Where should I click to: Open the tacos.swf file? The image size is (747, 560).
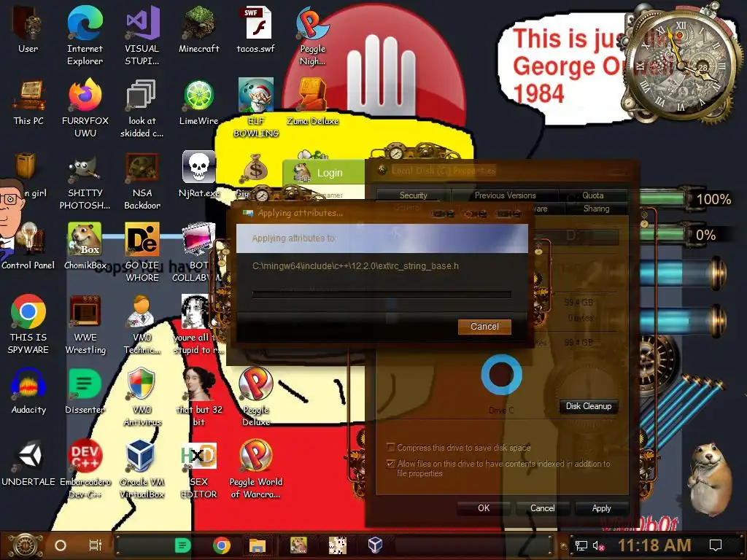(256, 29)
